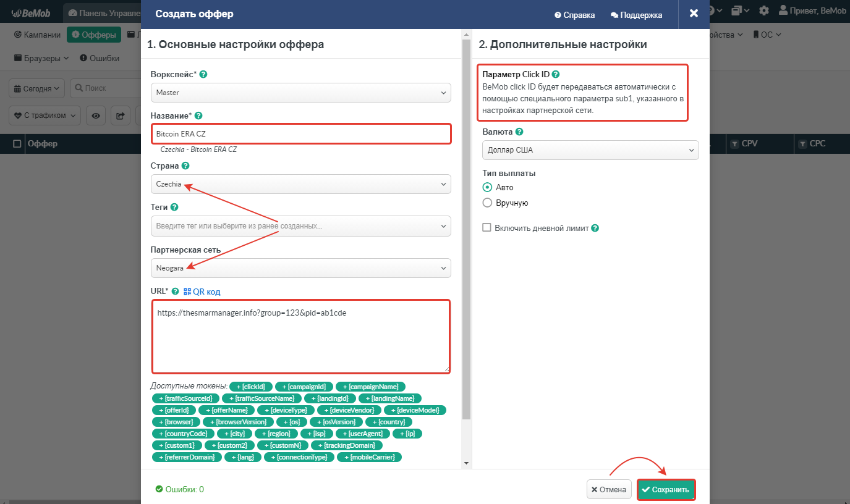This screenshot has width=850, height=504.
Task: Click the Страна field help icon
Action: pyautogui.click(x=185, y=166)
